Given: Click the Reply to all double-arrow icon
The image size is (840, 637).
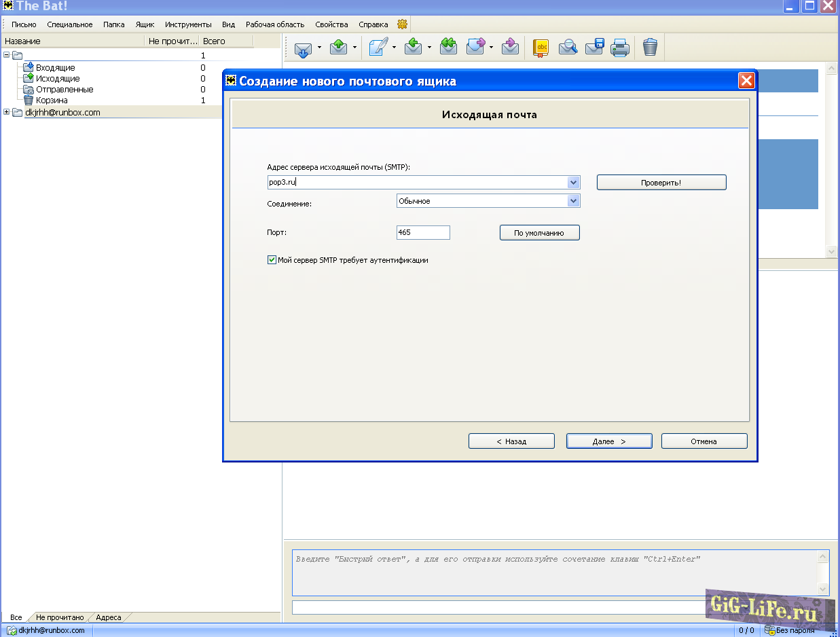Looking at the screenshot, I should [x=448, y=48].
